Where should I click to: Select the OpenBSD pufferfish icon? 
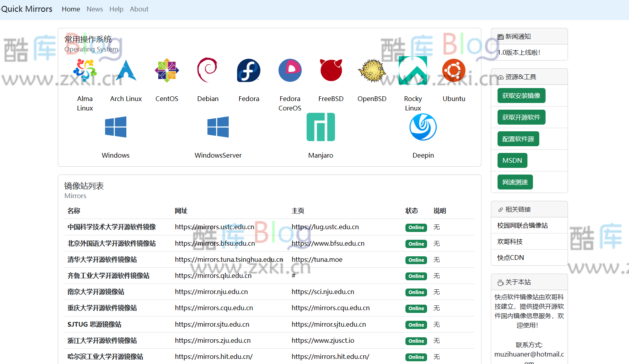372,70
